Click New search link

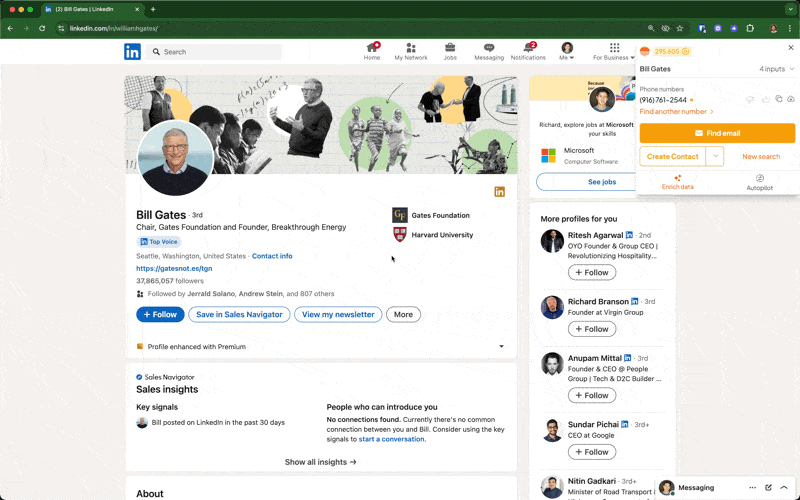(761, 157)
